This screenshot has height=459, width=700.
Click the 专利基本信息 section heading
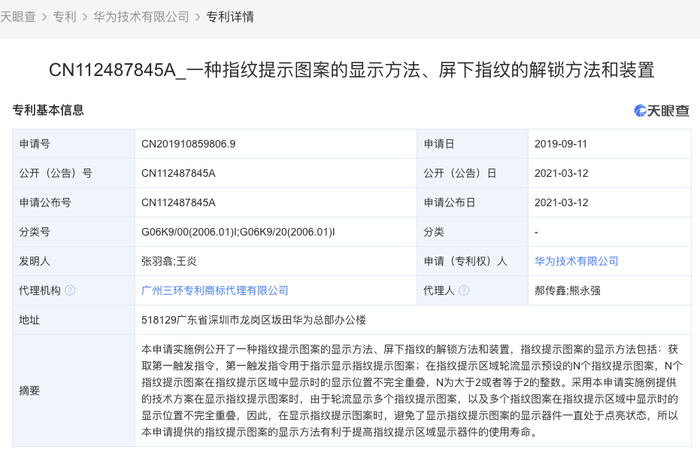48,110
